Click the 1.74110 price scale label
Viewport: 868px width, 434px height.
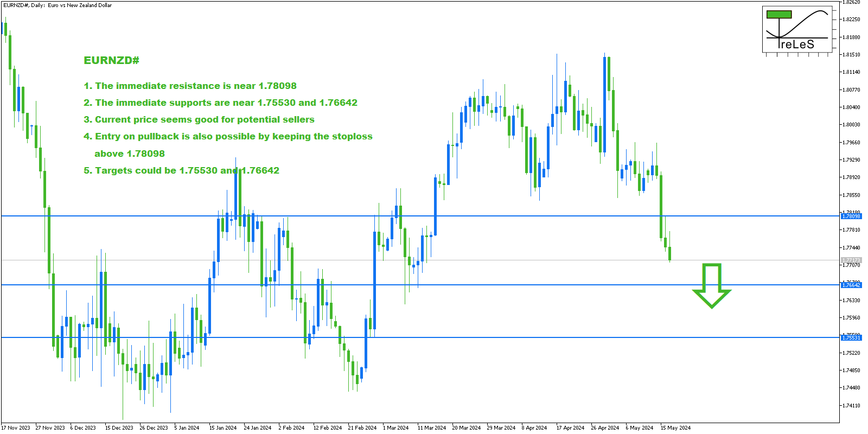point(851,406)
